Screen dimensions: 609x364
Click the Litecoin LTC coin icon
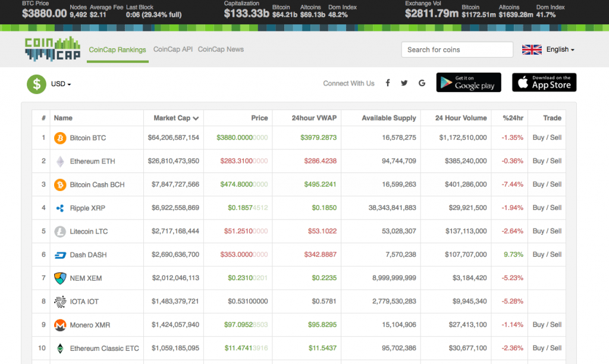[x=60, y=231]
